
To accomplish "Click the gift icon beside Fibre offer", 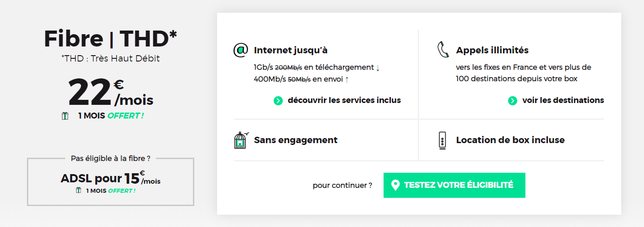I will click(x=65, y=116).
